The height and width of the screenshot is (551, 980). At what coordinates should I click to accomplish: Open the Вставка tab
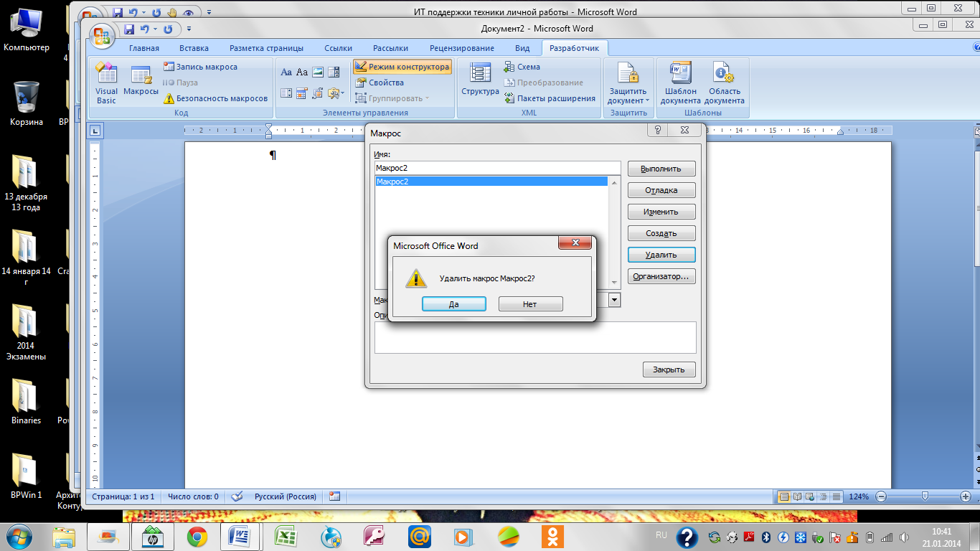(x=194, y=48)
